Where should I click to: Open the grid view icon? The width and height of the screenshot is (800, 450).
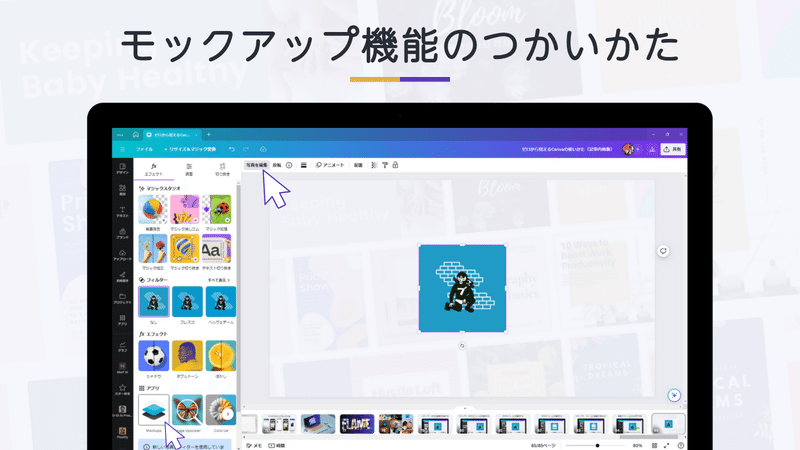(654, 445)
